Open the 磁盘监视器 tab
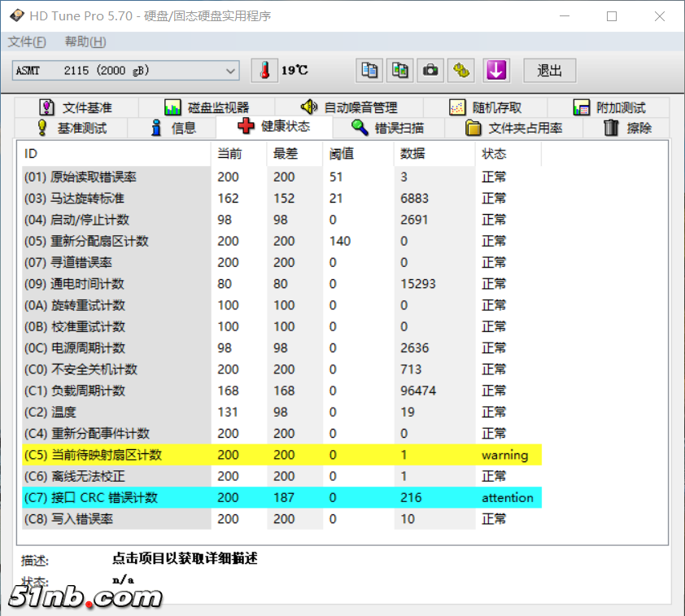Viewport: 685px width, 616px height. point(207,107)
